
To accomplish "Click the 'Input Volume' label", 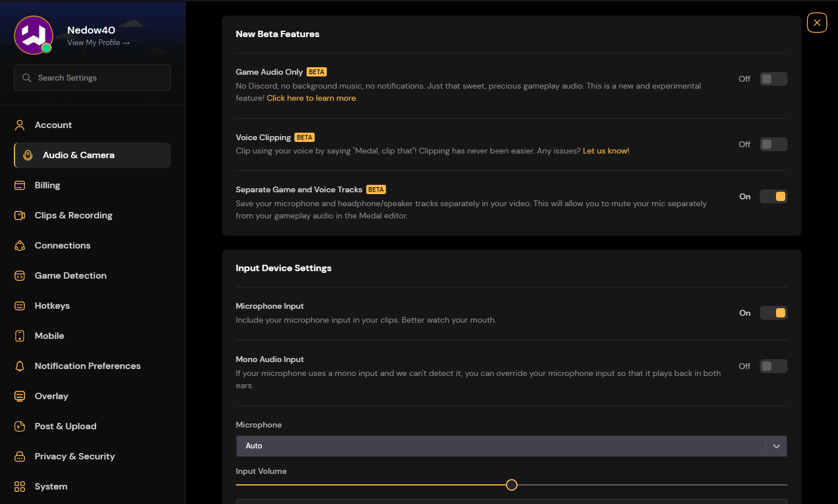I will [261, 472].
